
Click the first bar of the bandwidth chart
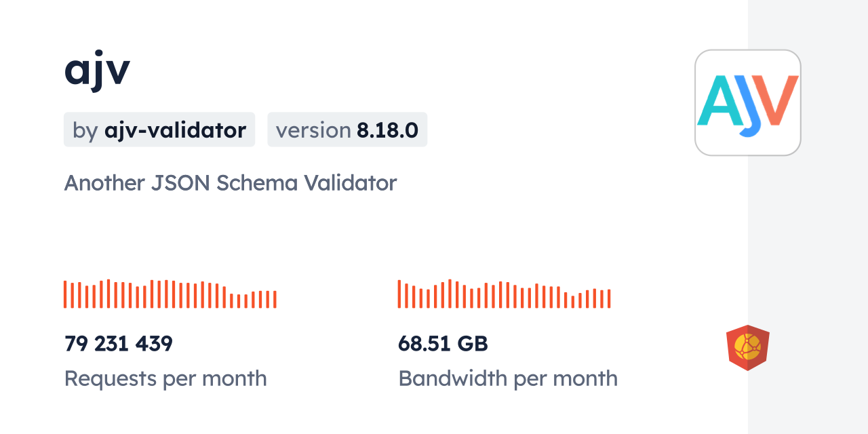click(399, 294)
